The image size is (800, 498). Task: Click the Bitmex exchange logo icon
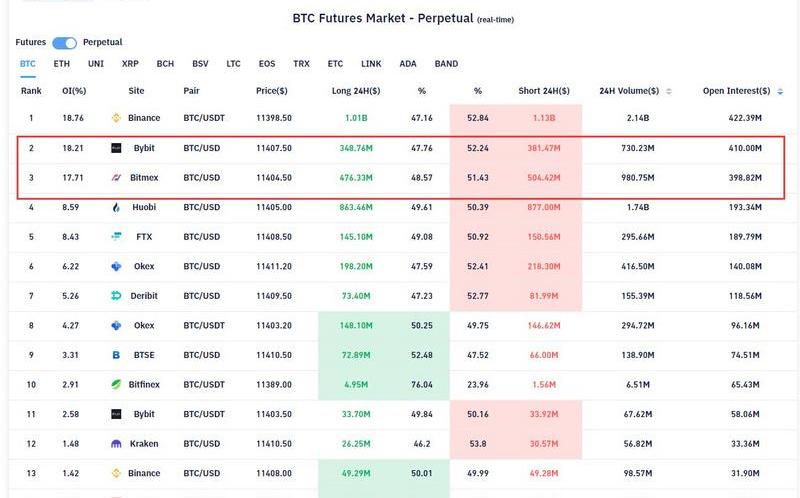pyautogui.click(x=117, y=178)
